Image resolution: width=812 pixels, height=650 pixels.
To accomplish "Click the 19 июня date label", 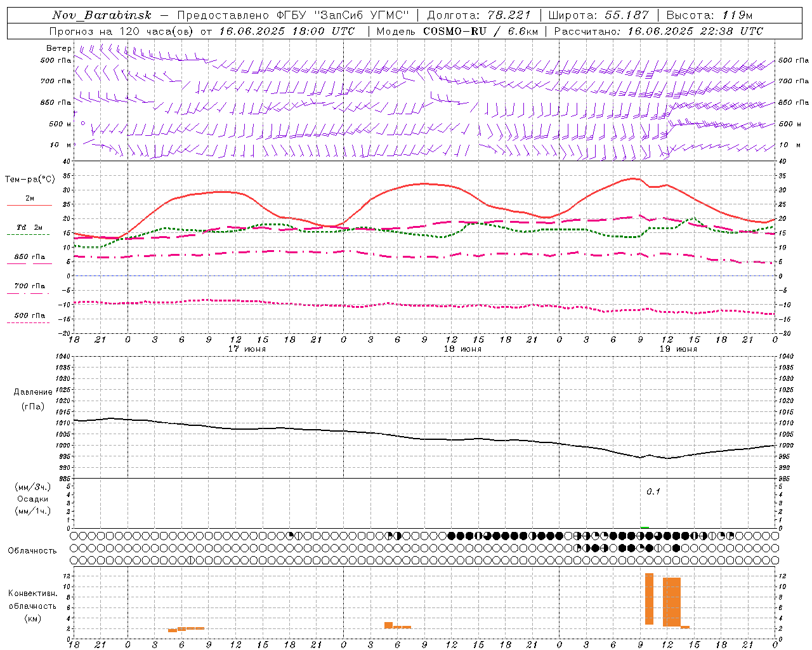I will tap(678, 349).
